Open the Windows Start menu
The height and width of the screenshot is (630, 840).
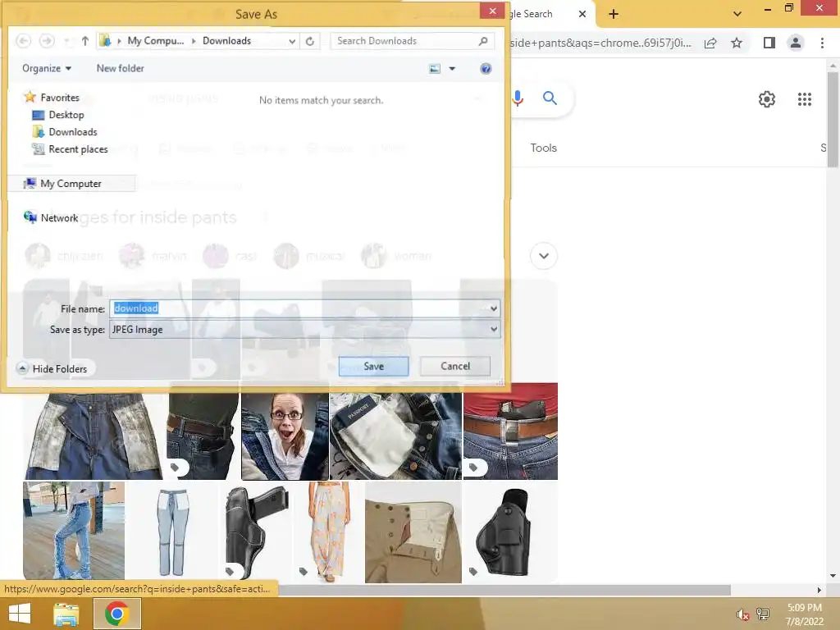click(x=20, y=614)
